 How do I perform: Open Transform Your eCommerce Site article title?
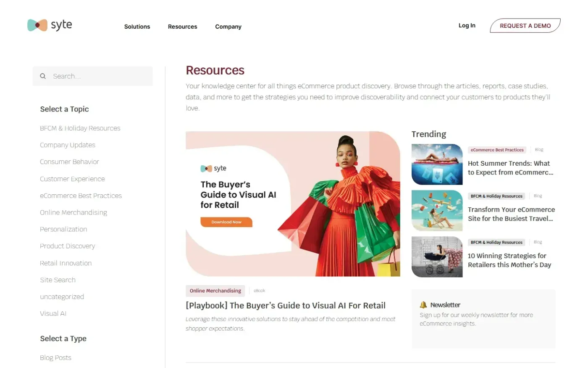pos(511,214)
